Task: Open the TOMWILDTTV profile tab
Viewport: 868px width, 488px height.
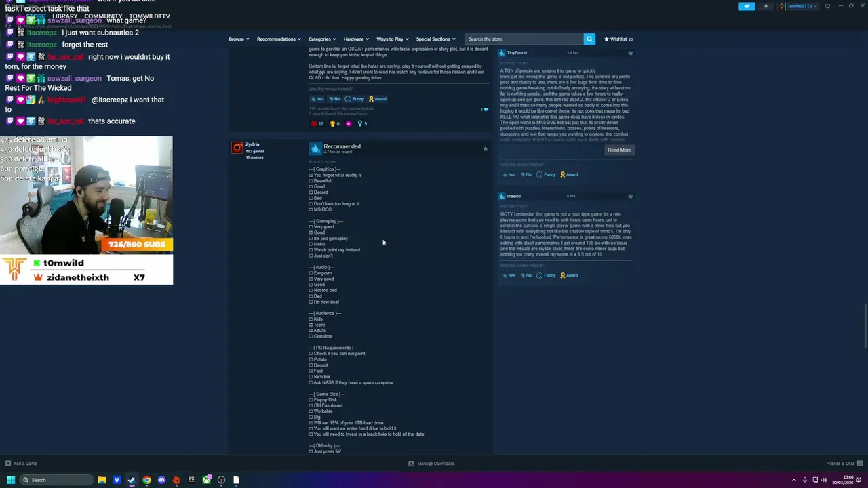Action: click(149, 16)
